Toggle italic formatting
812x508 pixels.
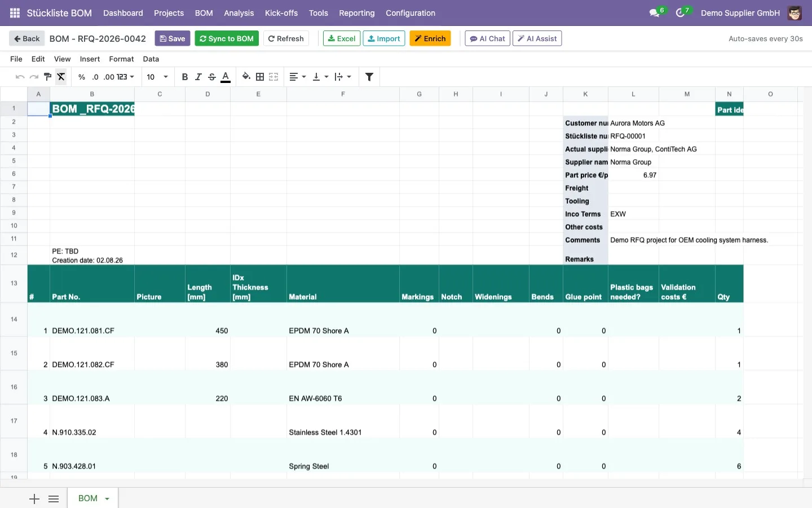198,77
